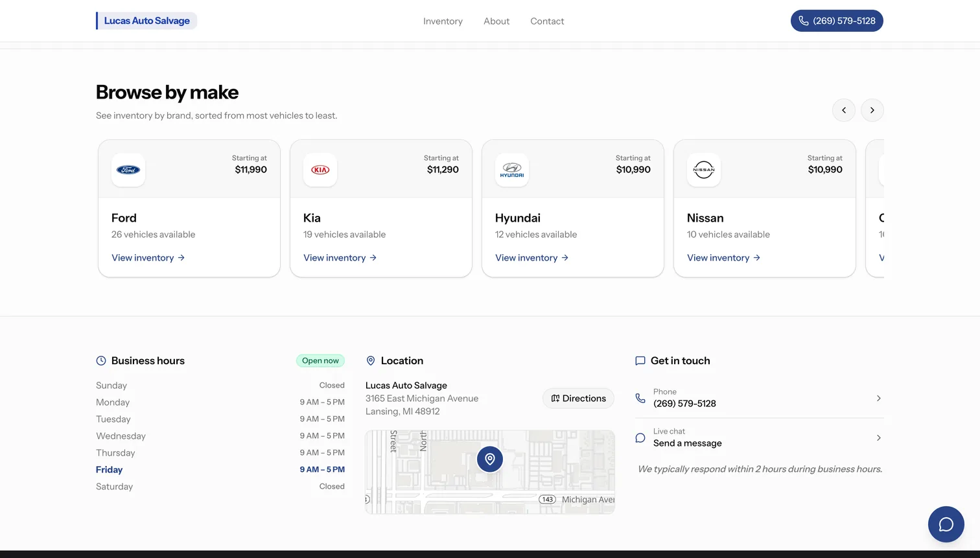980x558 pixels.
Task: Click the Wednesday hours row label
Action: tap(121, 436)
